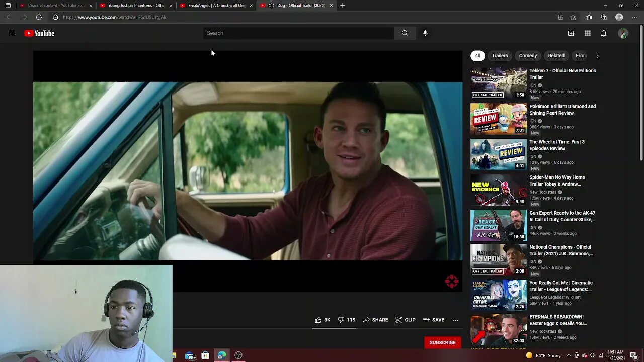Open the YouTube notifications bell
644x362 pixels.
(604, 33)
